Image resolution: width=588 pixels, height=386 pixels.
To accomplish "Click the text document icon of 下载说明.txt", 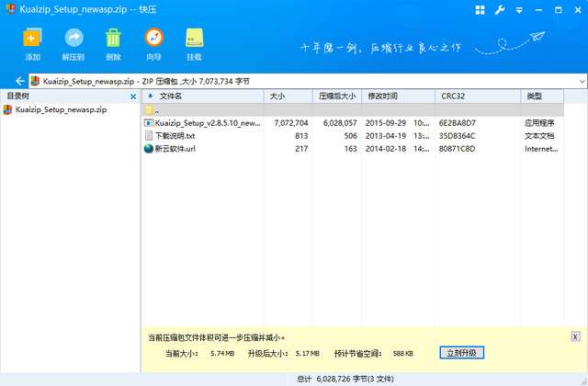I will click(x=149, y=136).
